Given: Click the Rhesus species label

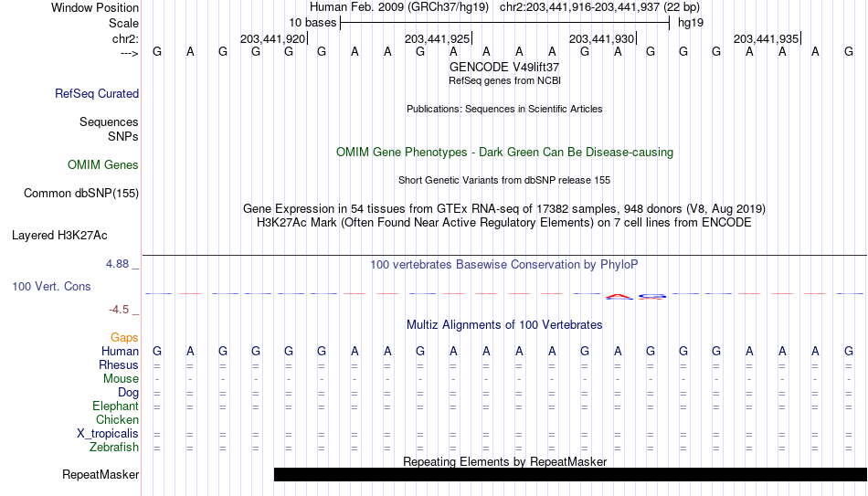Looking at the screenshot, I should click(x=119, y=365).
